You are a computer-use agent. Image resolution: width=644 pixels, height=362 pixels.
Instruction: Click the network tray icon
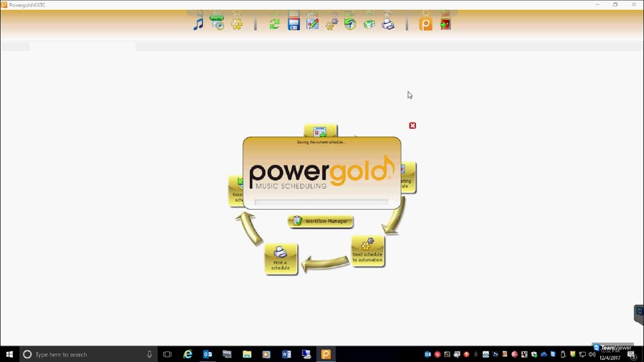pyautogui.click(x=582, y=354)
